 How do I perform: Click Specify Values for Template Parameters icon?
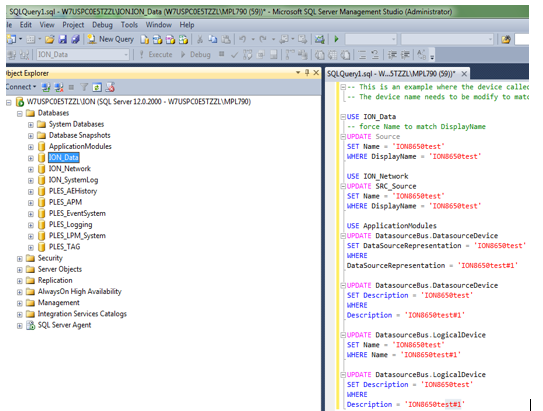pos(421,54)
